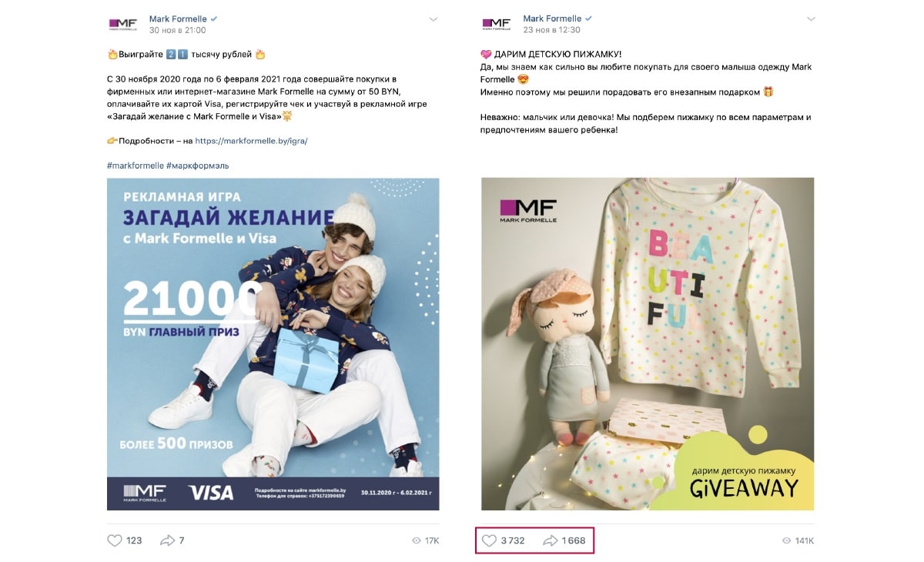The width and height of the screenshot is (924, 562).
Task: Click the 17K views eye icon
Action: [x=417, y=540]
